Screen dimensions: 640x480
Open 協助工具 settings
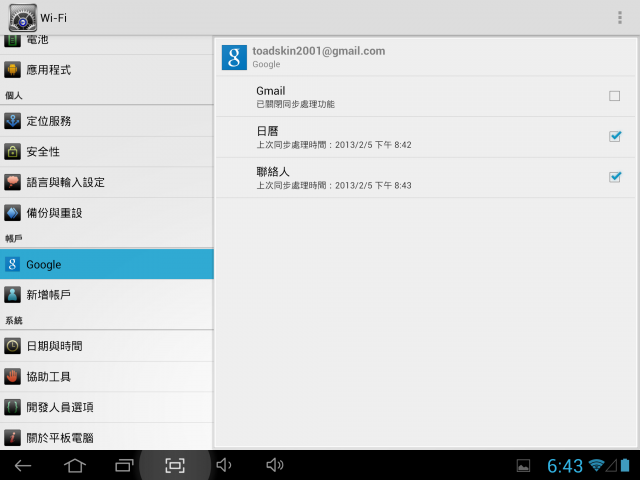pos(107,376)
